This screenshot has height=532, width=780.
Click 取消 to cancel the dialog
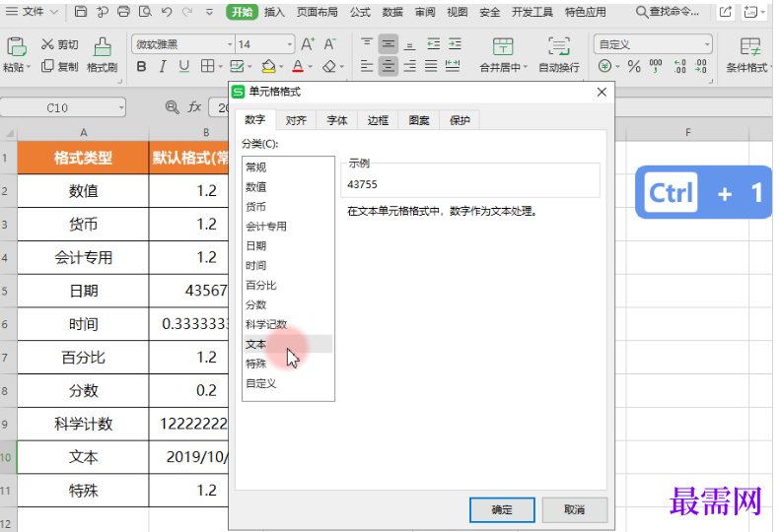pyautogui.click(x=575, y=509)
